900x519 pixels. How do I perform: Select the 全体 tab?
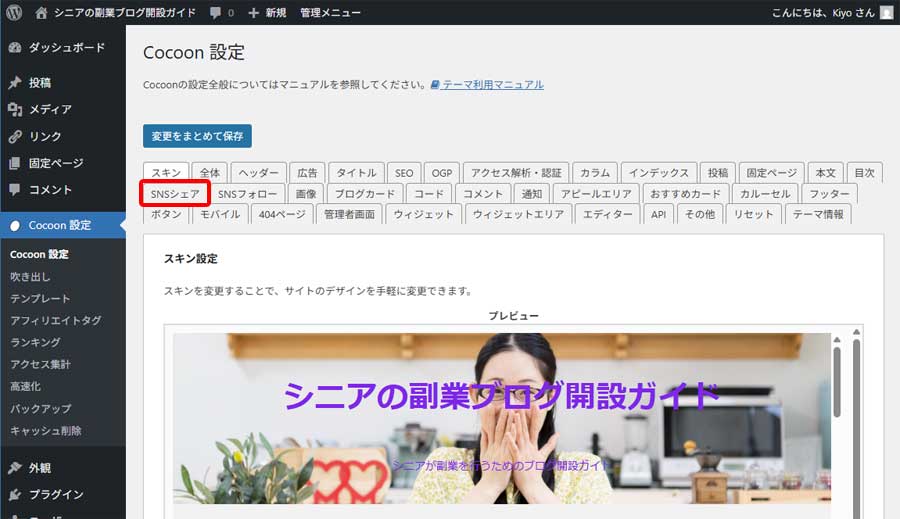[x=210, y=173]
